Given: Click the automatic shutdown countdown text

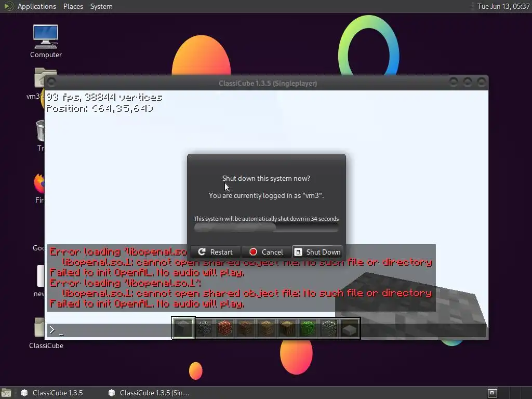Looking at the screenshot, I should tap(266, 219).
